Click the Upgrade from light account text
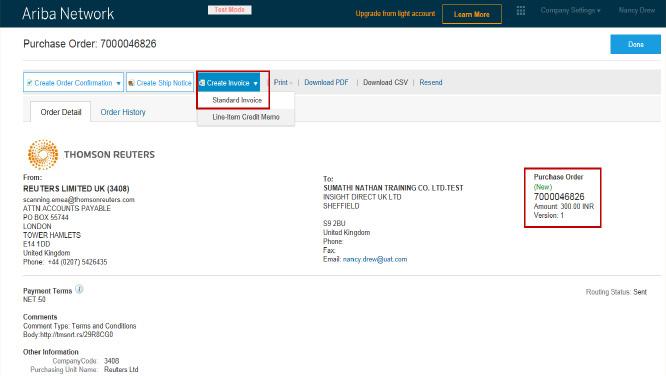 (395, 14)
